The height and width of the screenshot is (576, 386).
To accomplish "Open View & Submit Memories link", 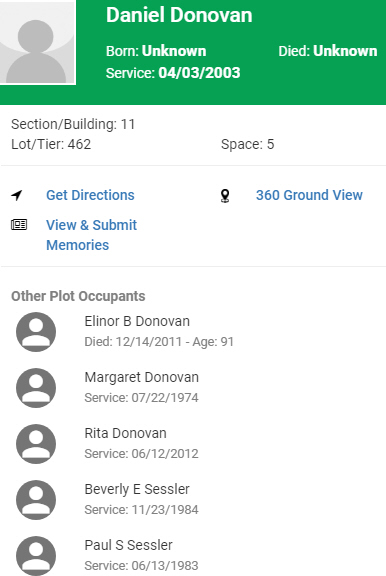I will 91,235.
